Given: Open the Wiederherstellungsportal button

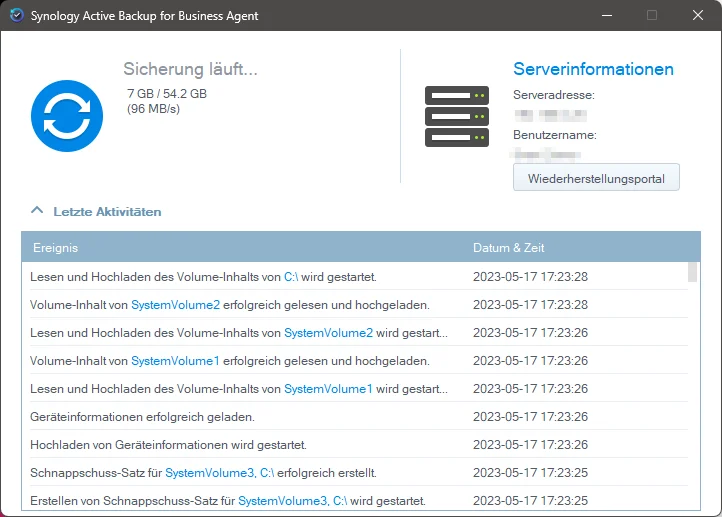Looking at the screenshot, I should click(596, 177).
